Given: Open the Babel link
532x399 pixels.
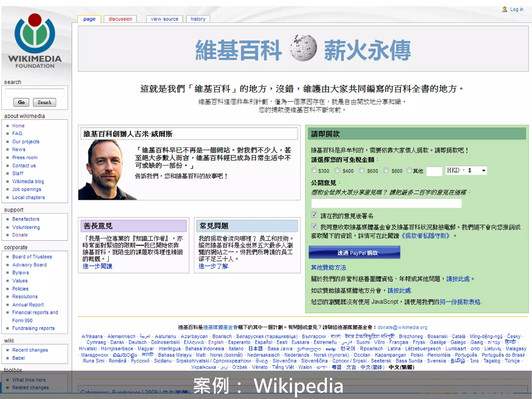Looking at the screenshot, I should (x=18, y=358).
